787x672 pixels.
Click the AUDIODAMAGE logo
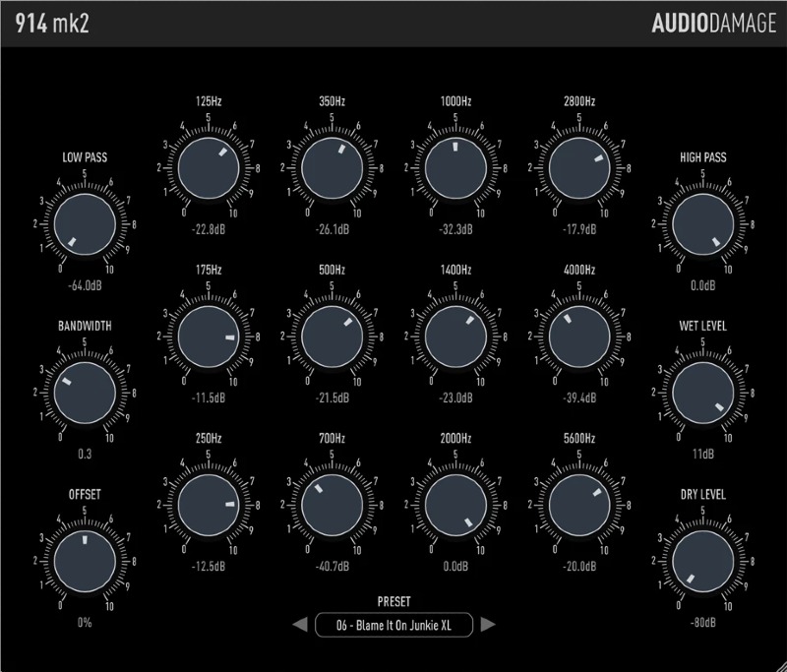click(714, 23)
